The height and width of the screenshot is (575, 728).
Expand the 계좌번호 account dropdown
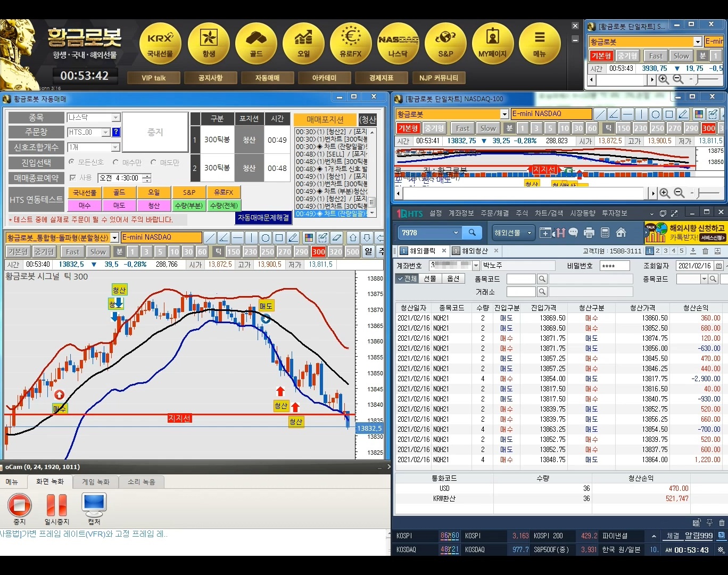click(476, 265)
